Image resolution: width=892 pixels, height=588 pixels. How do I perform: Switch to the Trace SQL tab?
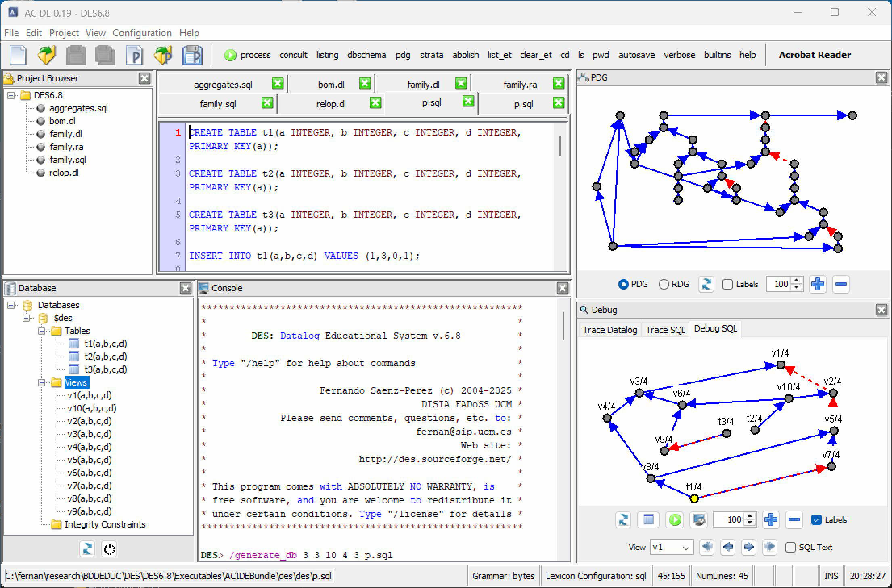pyautogui.click(x=665, y=330)
